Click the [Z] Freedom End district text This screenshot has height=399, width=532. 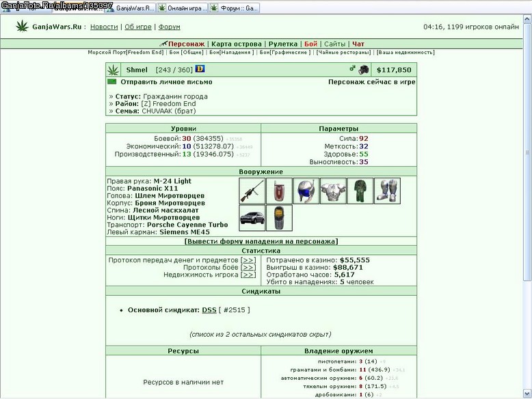pyautogui.click(x=168, y=104)
